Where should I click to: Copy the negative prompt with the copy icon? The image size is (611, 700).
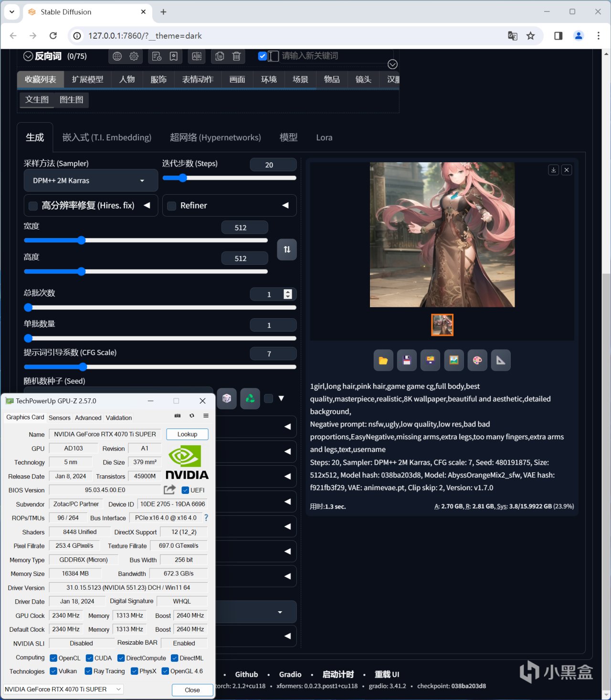220,56
